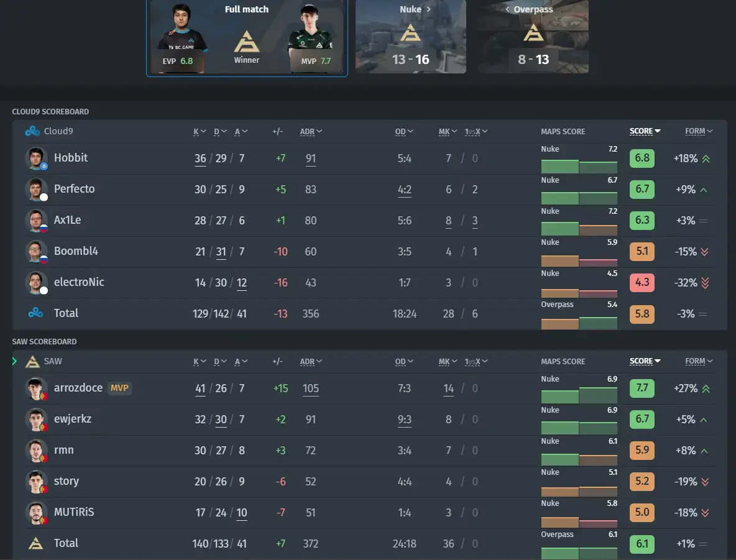Click Hobbit's double up-arrow form icon

(706, 158)
